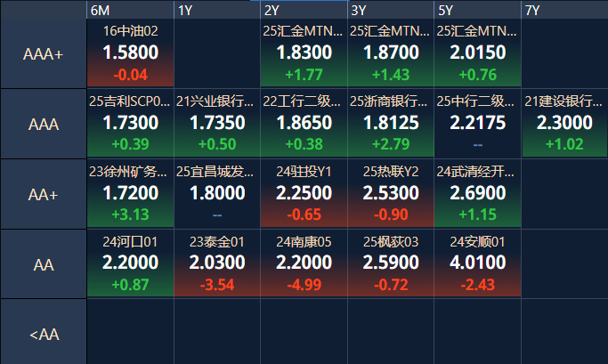Select the 21建设银行 cell at 2.3000
Screen dimensions: 608x364
pyautogui.click(x=564, y=123)
